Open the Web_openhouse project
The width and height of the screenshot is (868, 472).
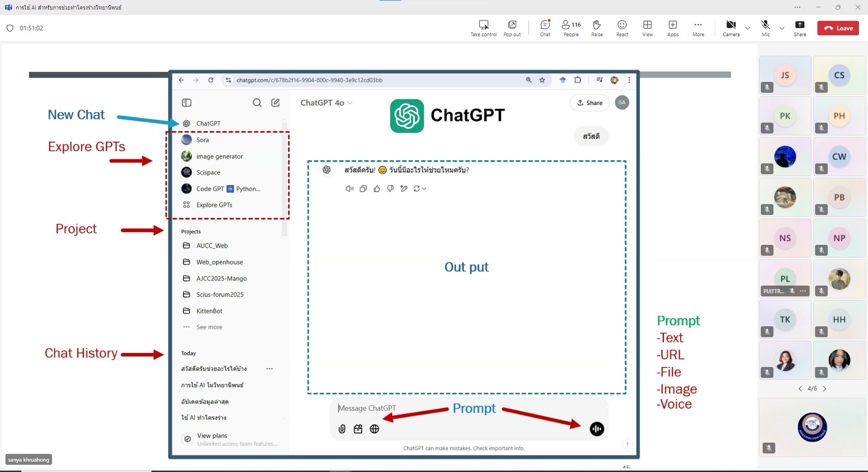[x=219, y=262]
